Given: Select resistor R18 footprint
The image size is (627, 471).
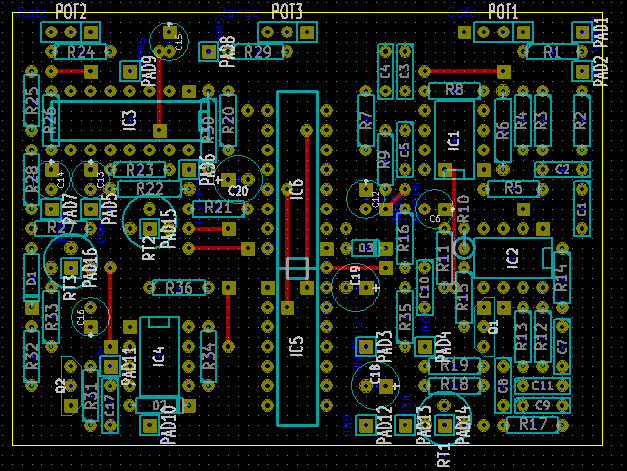Looking at the screenshot, I should coord(454,386).
